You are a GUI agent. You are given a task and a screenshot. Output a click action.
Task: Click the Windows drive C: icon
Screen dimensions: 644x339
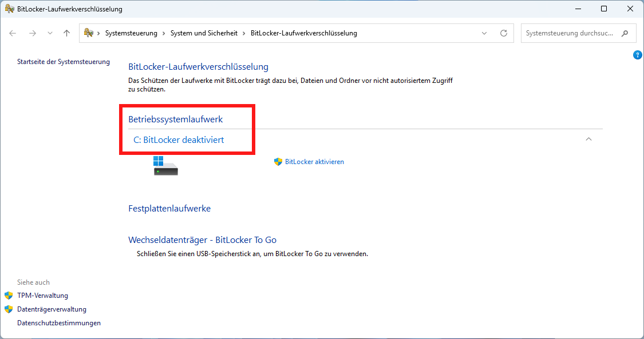tap(165, 166)
